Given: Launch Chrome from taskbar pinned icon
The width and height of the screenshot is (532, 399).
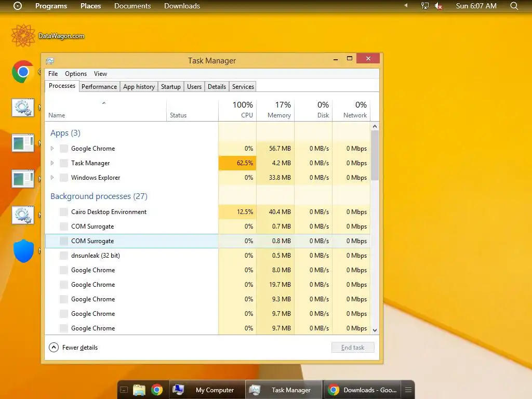Looking at the screenshot, I should pos(157,390).
